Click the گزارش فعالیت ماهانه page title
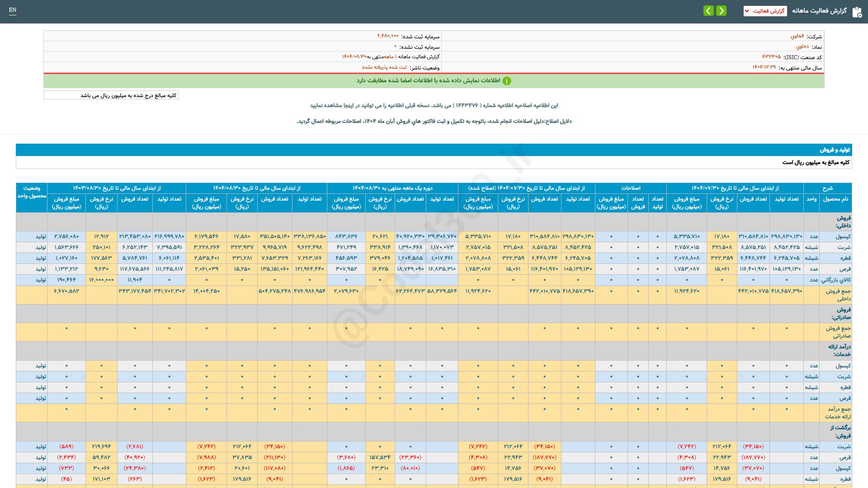Screen dimensions: 868x488 click(819, 11)
